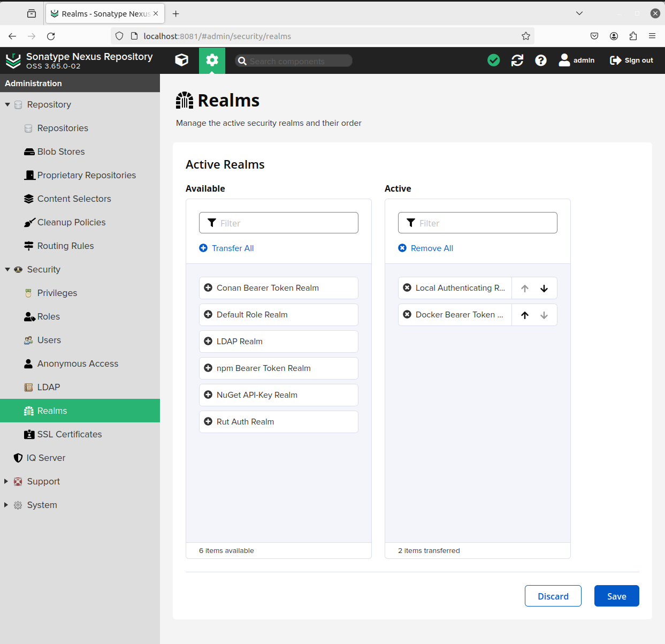This screenshot has width=665, height=644.
Task: Expand the System tree section
Action: tap(6, 505)
